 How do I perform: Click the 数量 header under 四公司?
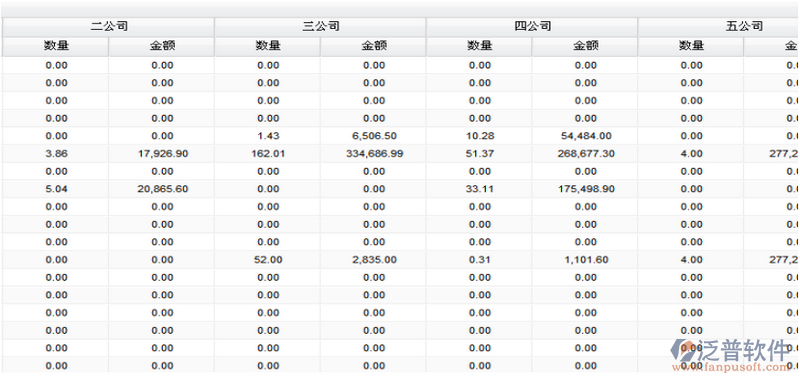tap(479, 46)
